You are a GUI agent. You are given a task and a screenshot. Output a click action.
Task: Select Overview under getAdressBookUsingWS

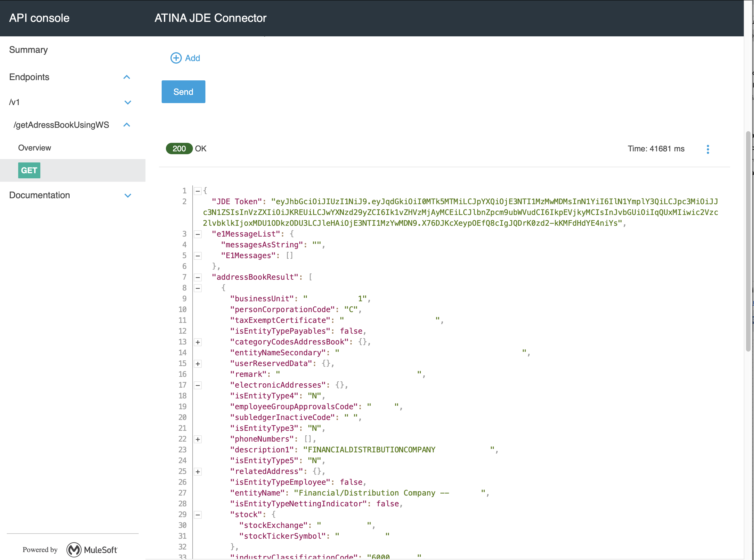point(35,148)
